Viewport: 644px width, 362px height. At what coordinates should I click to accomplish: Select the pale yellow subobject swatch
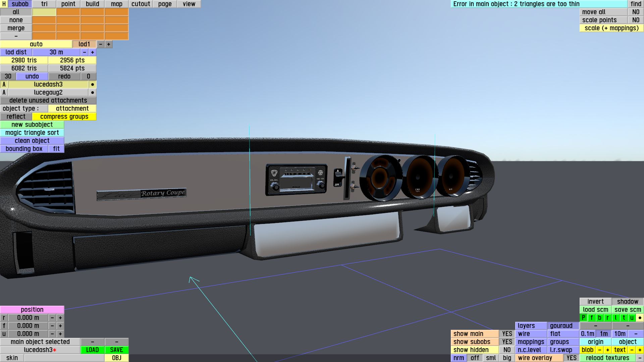[44, 12]
